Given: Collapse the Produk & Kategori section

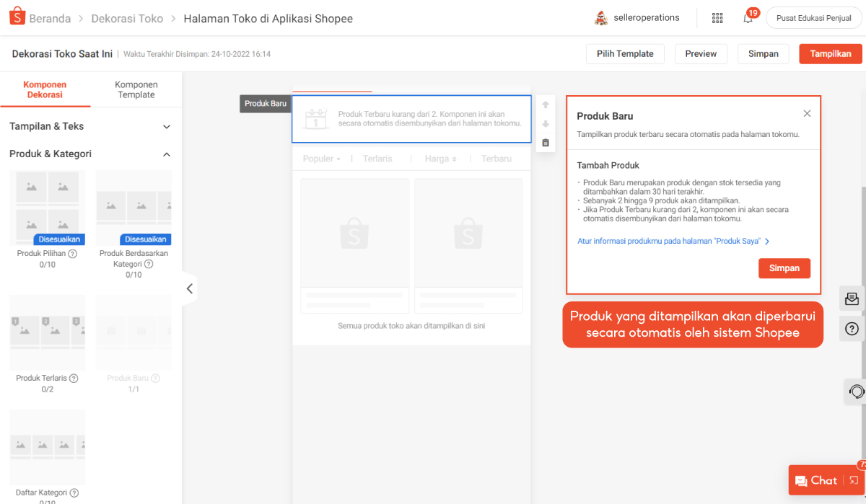Looking at the screenshot, I should tap(167, 154).
